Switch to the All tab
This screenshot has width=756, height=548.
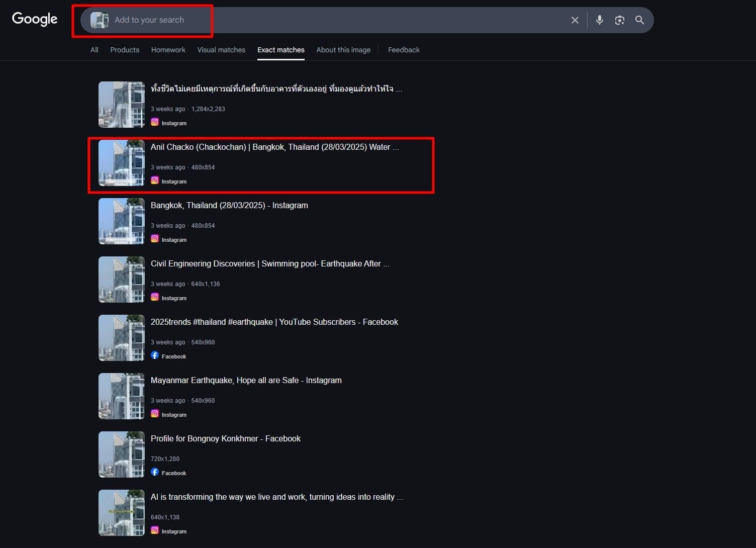[x=94, y=50]
